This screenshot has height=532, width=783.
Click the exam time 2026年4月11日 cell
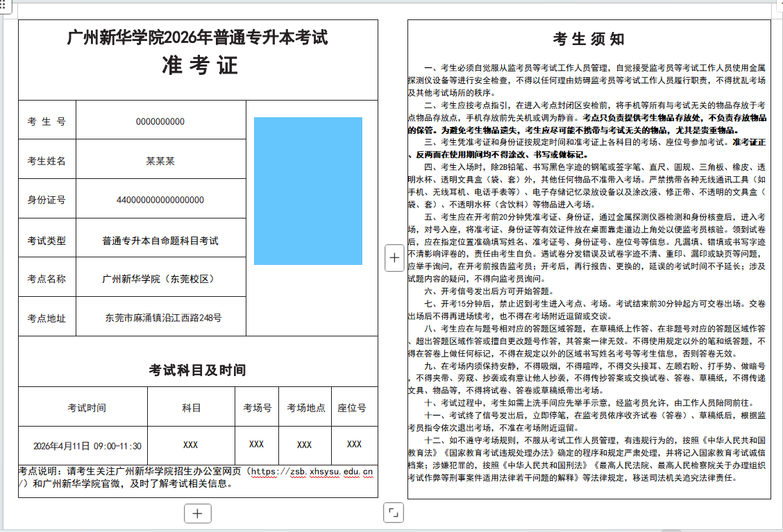87,446
